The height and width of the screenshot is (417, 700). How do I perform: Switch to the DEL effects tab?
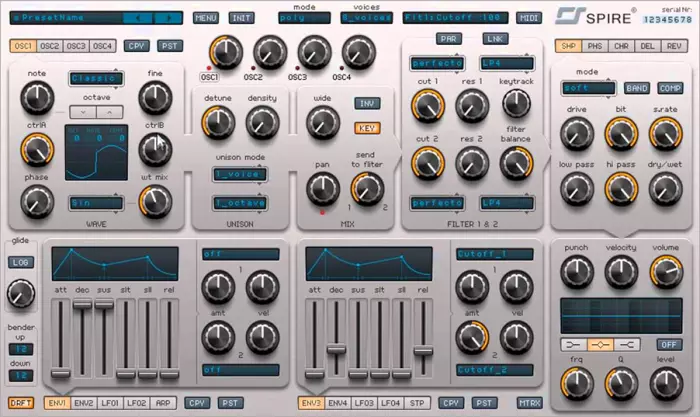coord(647,47)
